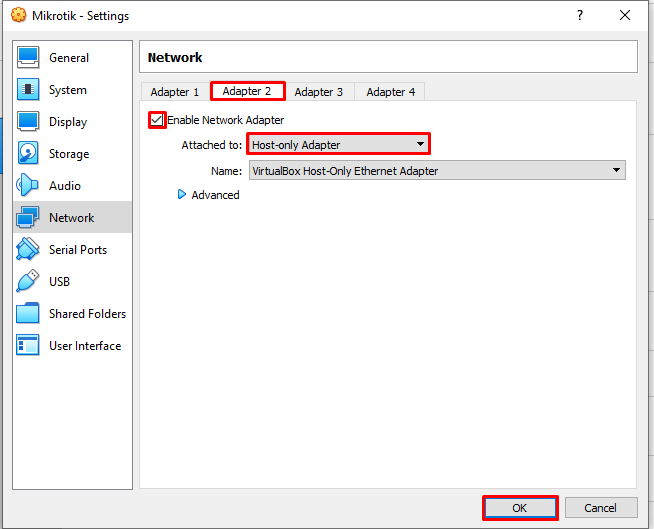Viewport: 654px width, 529px height.
Task: Select Storage label in sidebar
Action: 69,154
